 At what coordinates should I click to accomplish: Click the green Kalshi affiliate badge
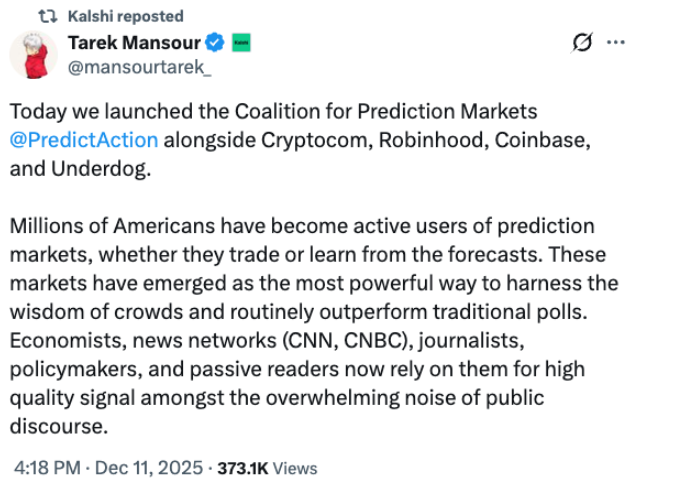(x=240, y=43)
